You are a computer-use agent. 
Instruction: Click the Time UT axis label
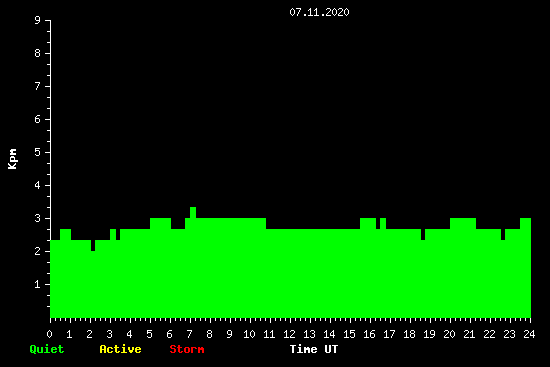point(314,349)
